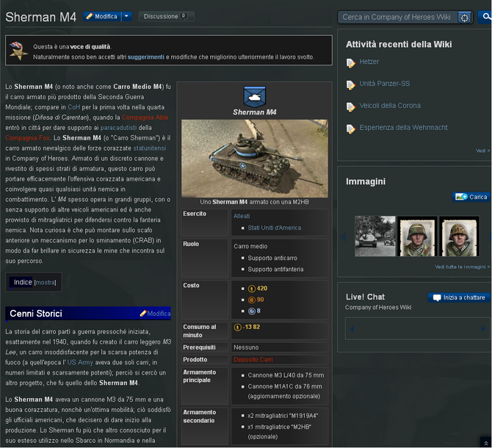This screenshot has width=492, height=448.
Task: Click the Carica upload button
Action: click(471, 197)
